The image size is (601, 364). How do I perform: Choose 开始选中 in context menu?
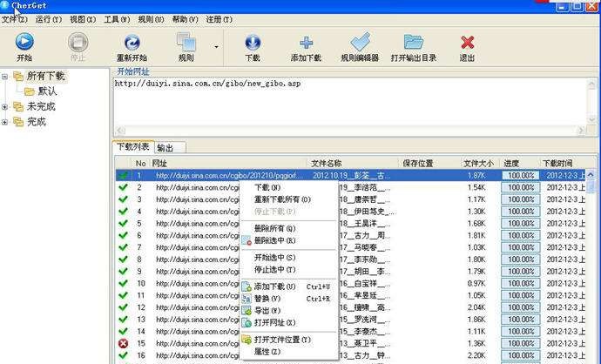coord(289,258)
